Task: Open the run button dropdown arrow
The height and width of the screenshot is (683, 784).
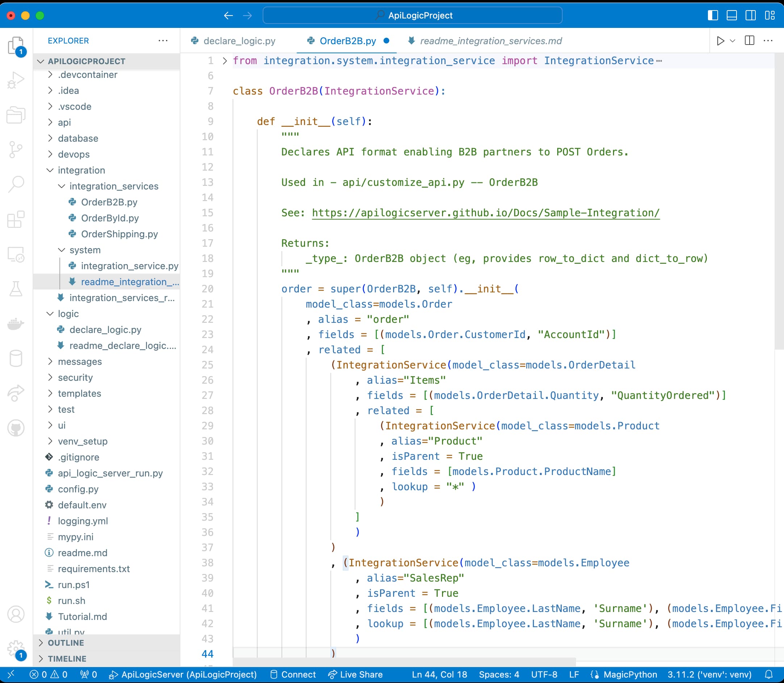Action: (733, 41)
